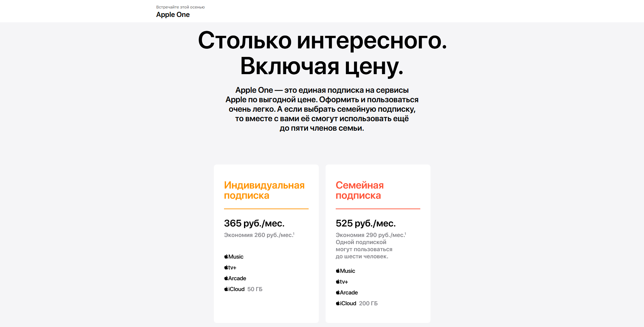The width and height of the screenshot is (644, 327).
Task: Click Apple tv+ logo in the 'Семейная подписка' card
Action: tap(342, 282)
